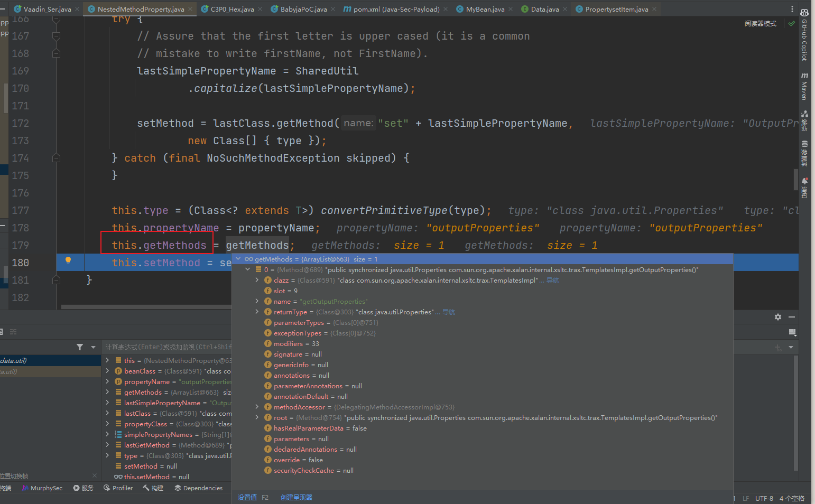Open the Dependencies tool window
815x504 pixels.
pyautogui.click(x=199, y=488)
